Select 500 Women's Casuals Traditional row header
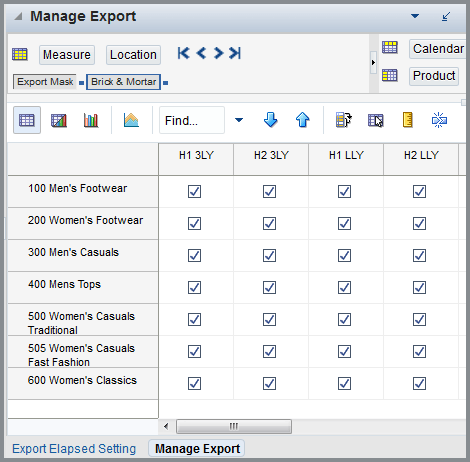The image size is (470, 462). [x=83, y=320]
